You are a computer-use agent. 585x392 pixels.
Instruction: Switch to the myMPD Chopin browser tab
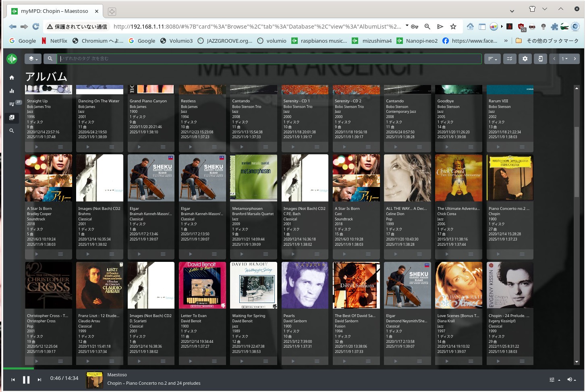pos(54,11)
